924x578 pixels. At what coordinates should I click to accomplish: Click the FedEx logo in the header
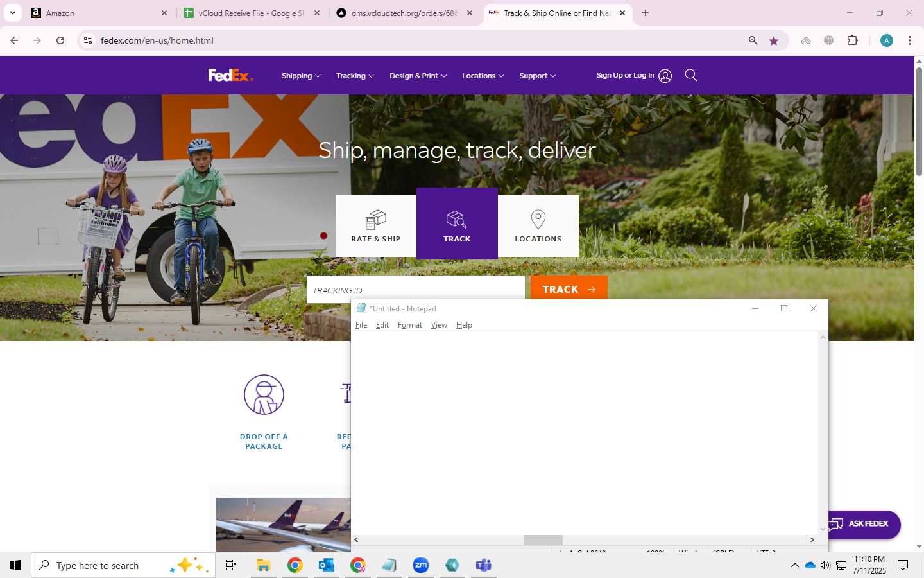(x=230, y=75)
